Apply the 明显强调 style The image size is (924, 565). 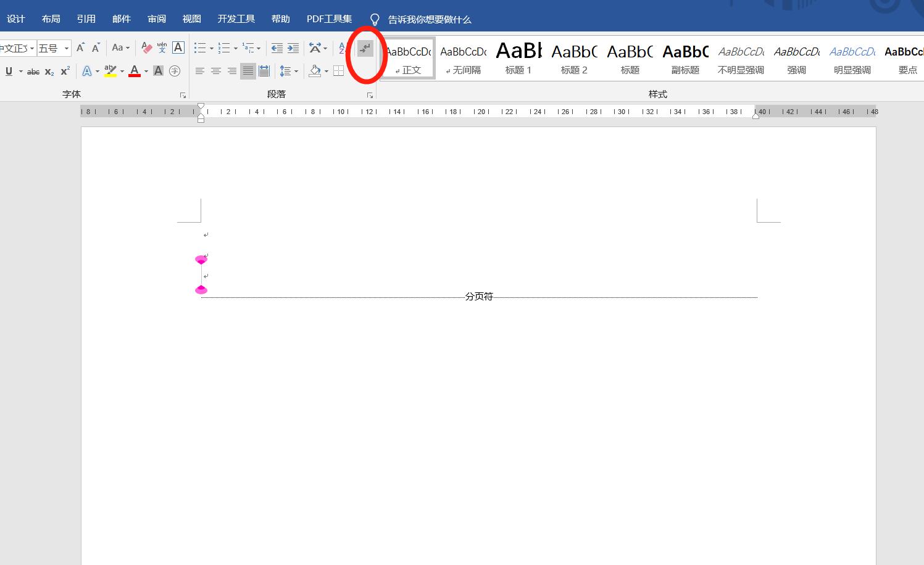point(852,59)
